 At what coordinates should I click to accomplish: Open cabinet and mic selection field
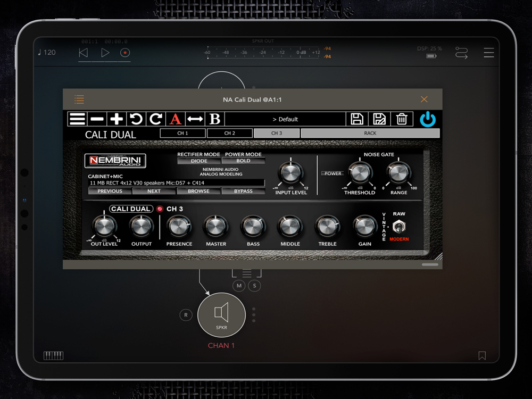pos(176,183)
